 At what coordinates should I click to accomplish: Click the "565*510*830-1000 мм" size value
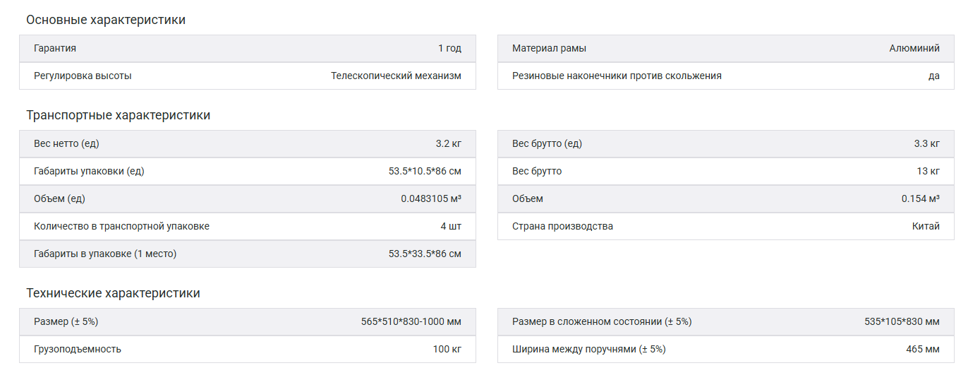(x=411, y=321)
